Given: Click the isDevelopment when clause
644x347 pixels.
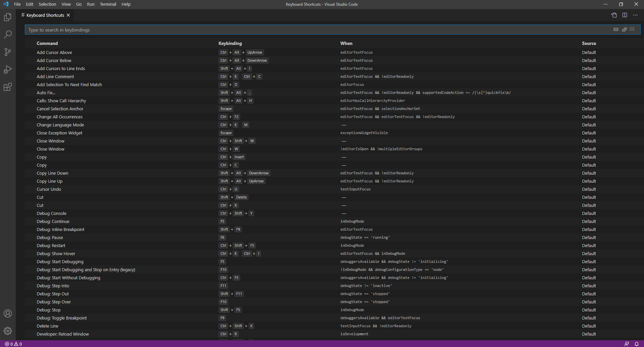Looking at the screenshot, I should point(354,334).
